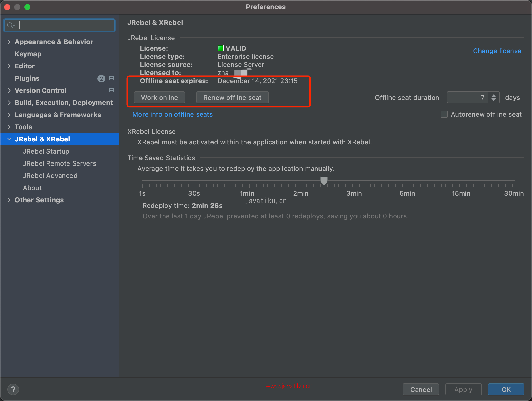This screenshot has width=532, height=401.
Task: Open the JRebel Startup settings page
Action: (46, 151)
